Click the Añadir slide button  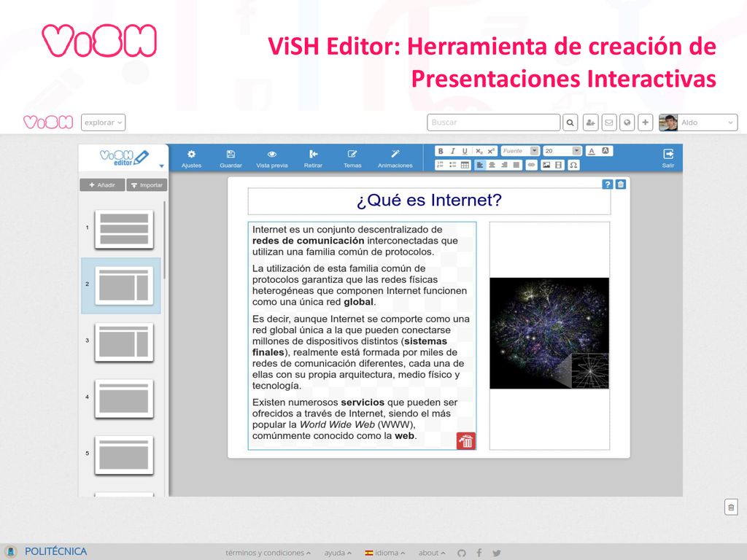coord(102,184)
